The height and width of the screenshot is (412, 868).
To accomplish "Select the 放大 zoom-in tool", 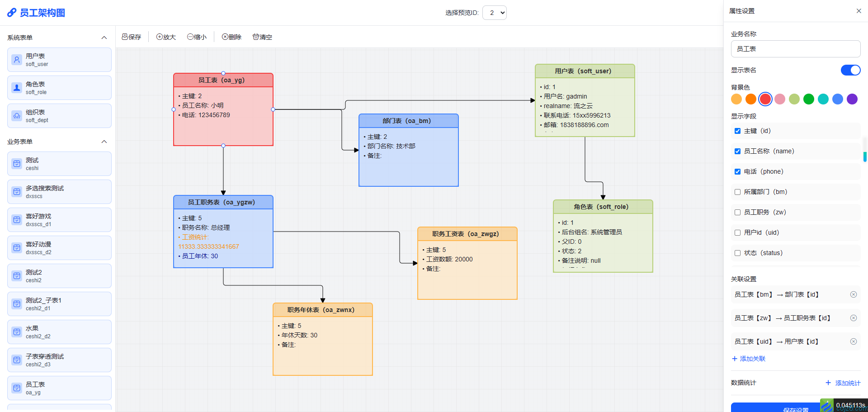I will tap(159, 37).
